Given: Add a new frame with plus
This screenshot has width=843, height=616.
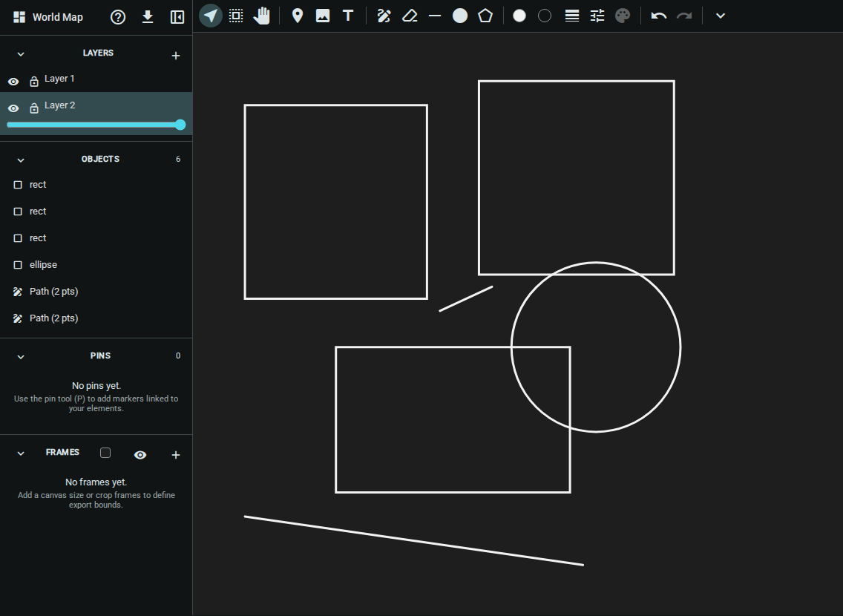Looking at the screenshot, I should pos(175,455).
